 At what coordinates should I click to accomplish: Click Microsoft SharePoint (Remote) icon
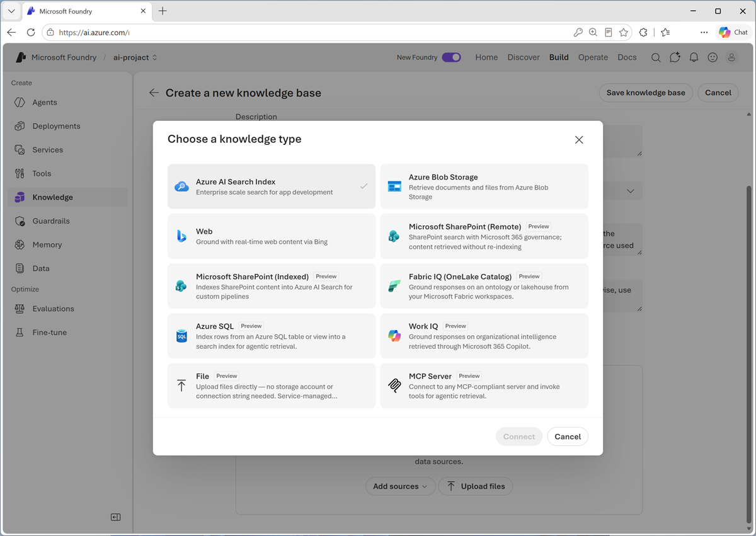[394, 236]
